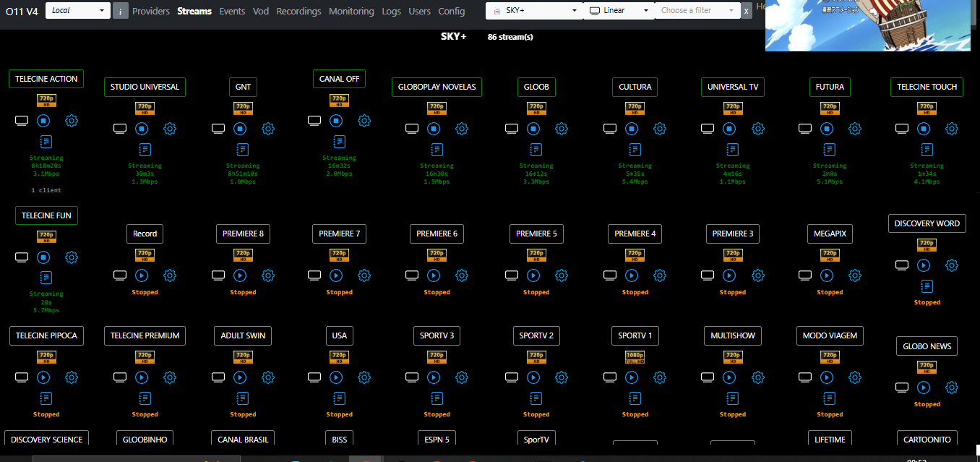The height and width of the screenshot is (462, 980).
Task: Go to the Logs tab
Action: [x=391, y=11]
